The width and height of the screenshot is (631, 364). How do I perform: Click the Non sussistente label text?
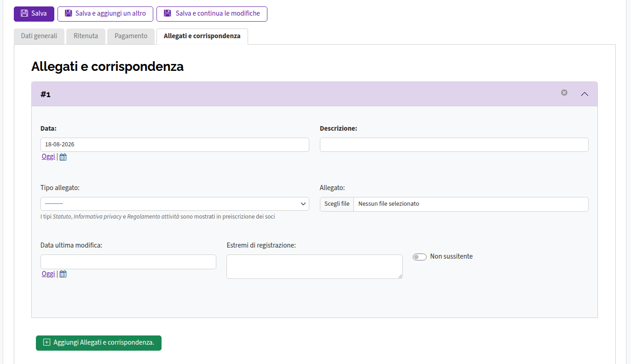tap(452, 256)
